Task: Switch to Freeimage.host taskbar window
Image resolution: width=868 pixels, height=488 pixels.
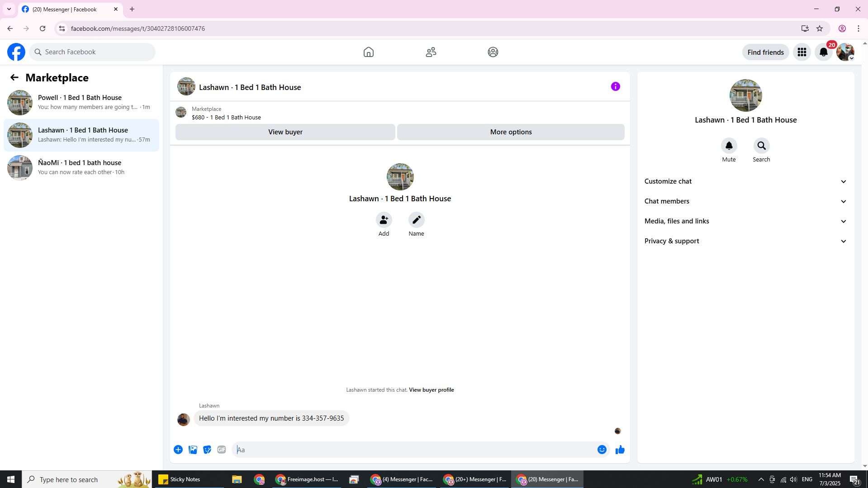Action: (x=306, y=479)
